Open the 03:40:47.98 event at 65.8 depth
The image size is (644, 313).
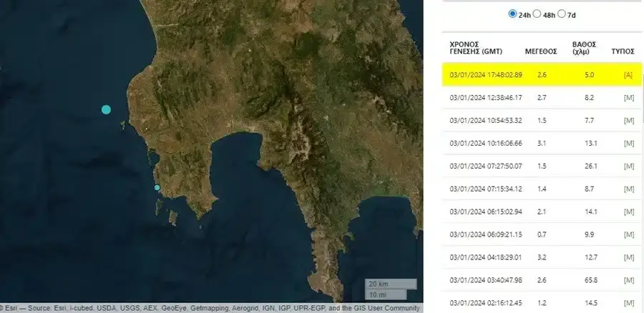[x=542, y=280]
